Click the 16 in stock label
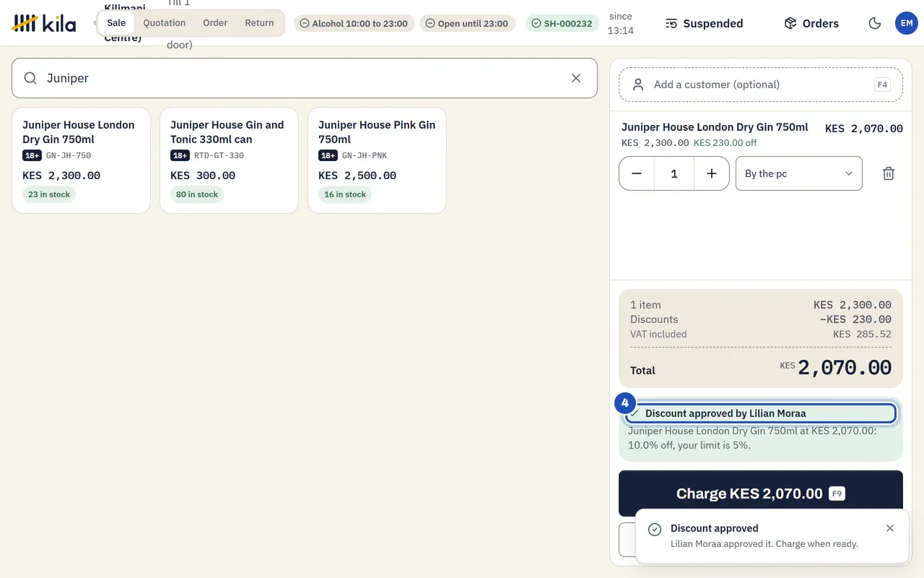 (x=345, y=194)
